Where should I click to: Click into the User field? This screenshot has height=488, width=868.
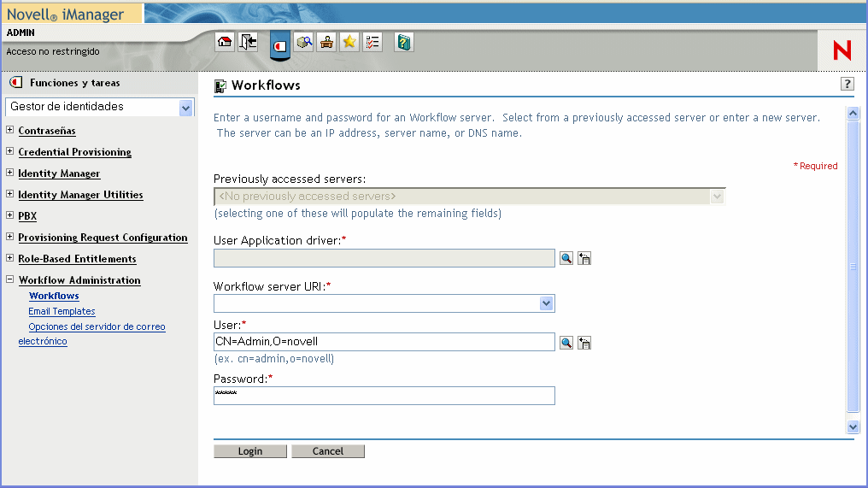(x=384, y=342)
